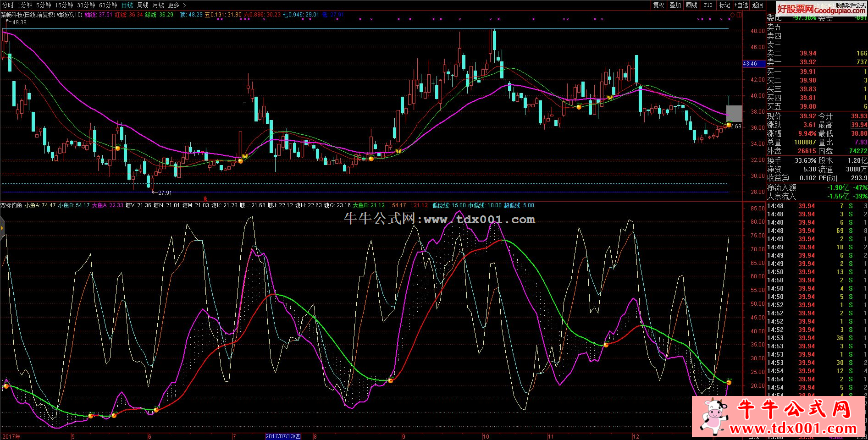Click the 买一 39.91 bid row
868x440 pixels.
[x=817, y=71]
